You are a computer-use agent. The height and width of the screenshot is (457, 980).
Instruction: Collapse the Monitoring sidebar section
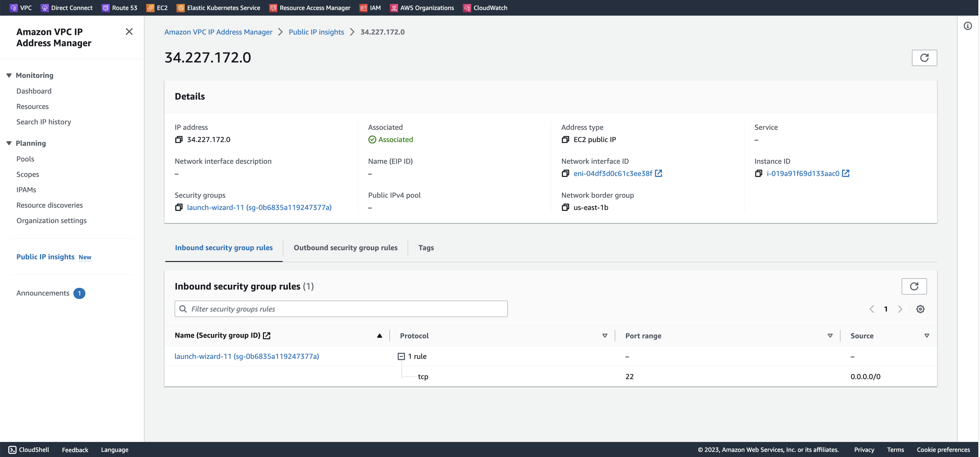[x=9, y=75]
